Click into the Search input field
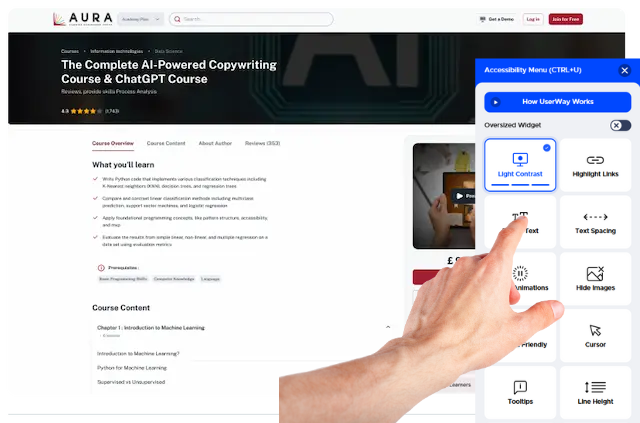 click(255, 19)
